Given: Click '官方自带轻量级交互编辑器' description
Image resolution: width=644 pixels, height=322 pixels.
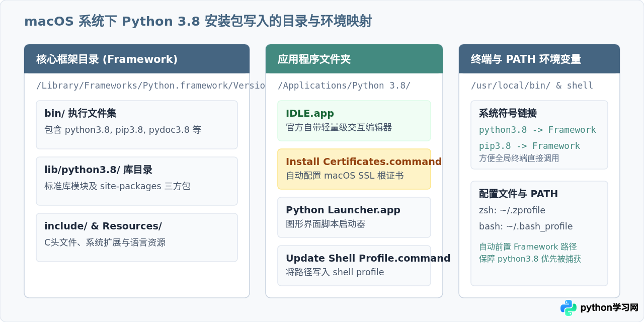Looking at the screenshot, I should pos(339,127).
